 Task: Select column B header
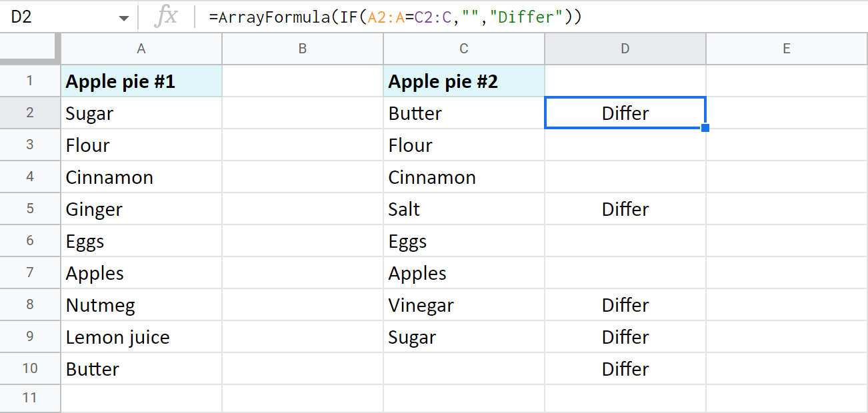tap(303, 49)
